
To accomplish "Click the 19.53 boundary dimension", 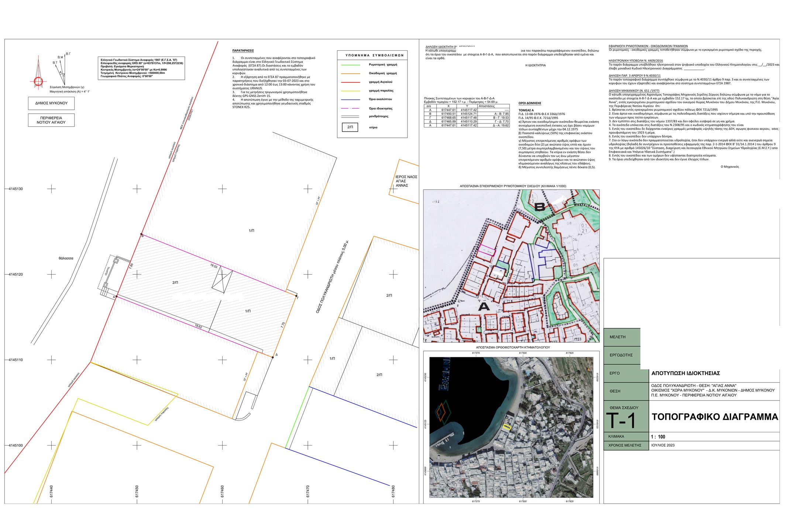I will pos(214,266).
